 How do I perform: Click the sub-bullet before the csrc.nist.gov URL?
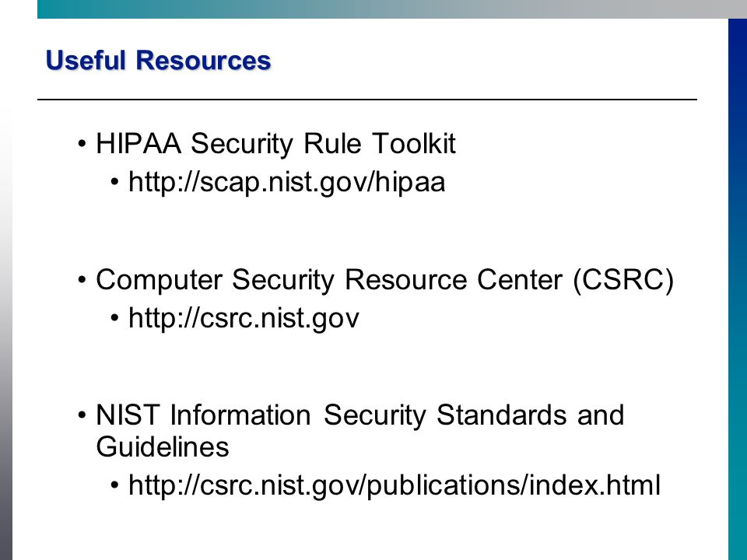(x=114, y=318)
